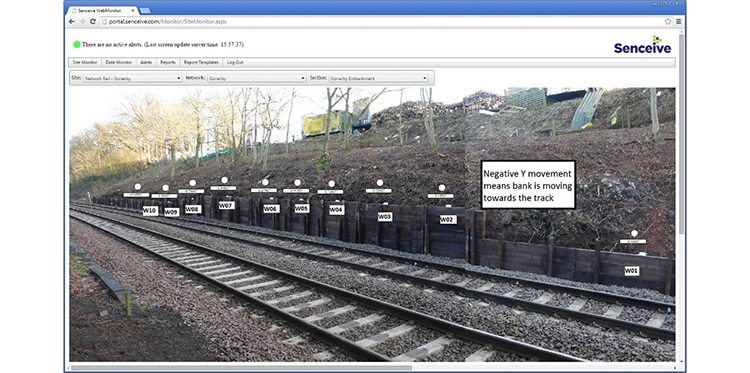
Task: Open the Data Monitor menu item
Action: click(x=119, y=63)
